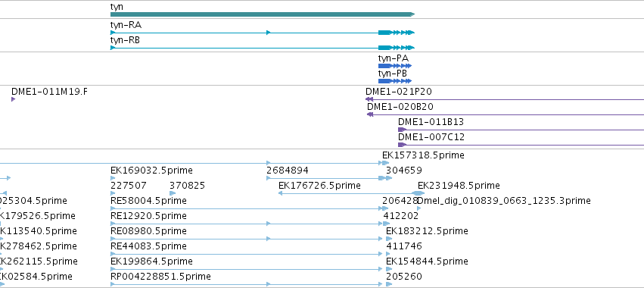The image size is (644, 288).
Task: Select the tyn gene bar
Action: (x=263, y=14)
